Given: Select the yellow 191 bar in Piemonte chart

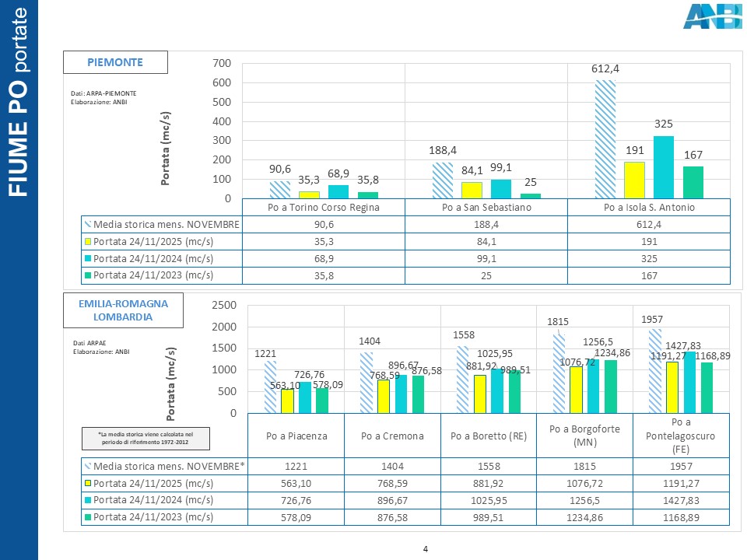Looking at the screenshot, I should click(x=636, y=180).
